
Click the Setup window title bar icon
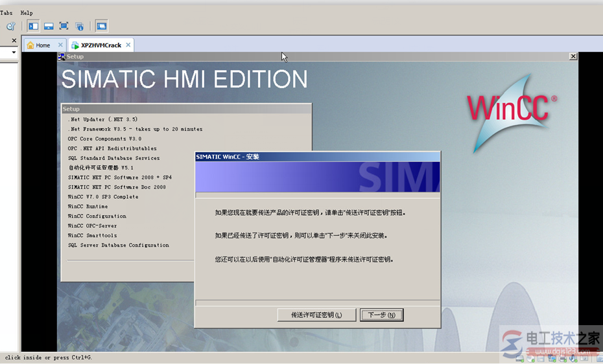pyautogui.click(x=62, y=57)
